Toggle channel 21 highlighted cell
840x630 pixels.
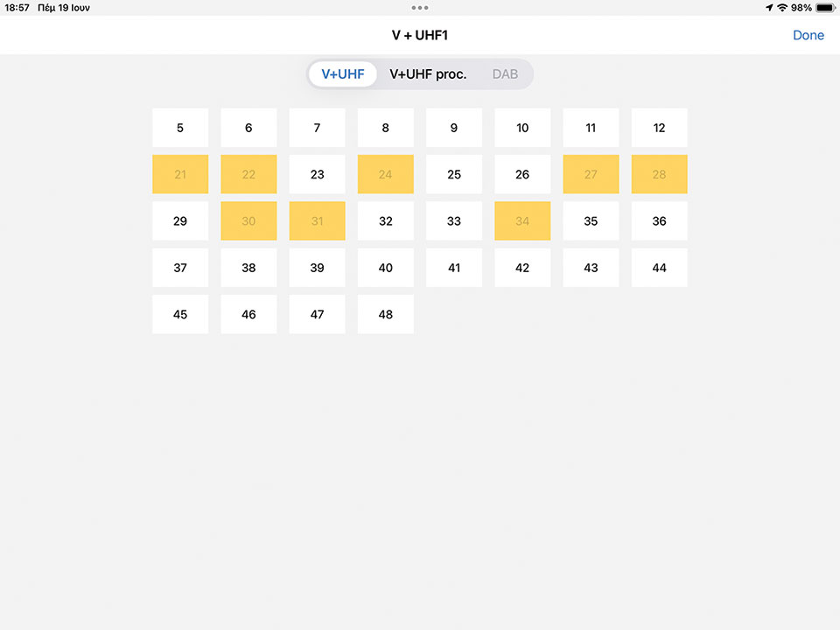[180, 174]
